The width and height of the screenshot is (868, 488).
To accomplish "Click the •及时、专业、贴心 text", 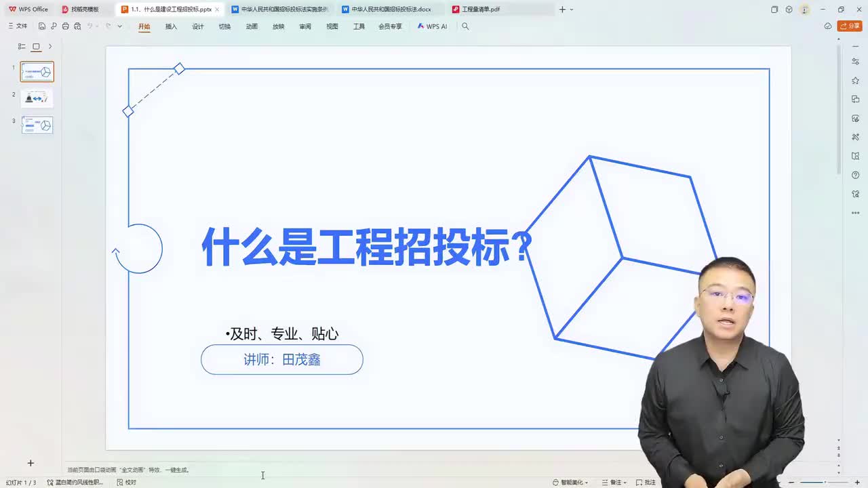I will pyautogui.click(x=282, y=333).
